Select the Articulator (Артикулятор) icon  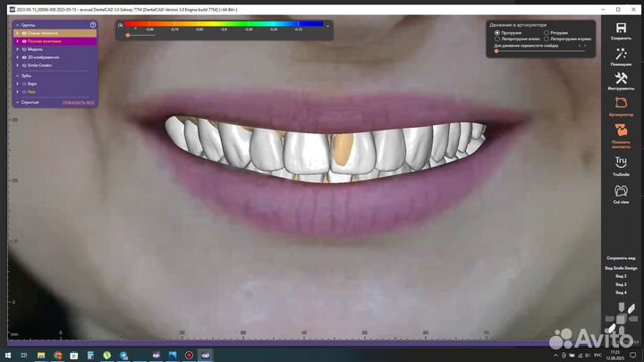(x=621, y=106)
